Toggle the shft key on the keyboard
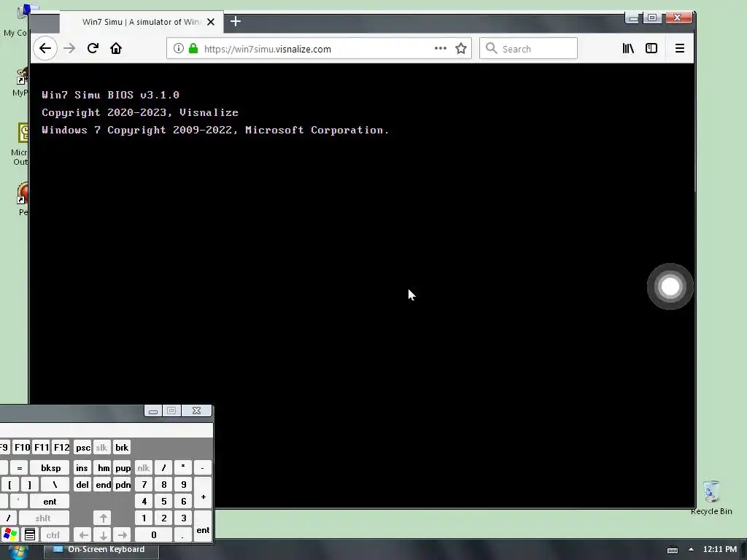The image size is (747, 560). (43, 518)
